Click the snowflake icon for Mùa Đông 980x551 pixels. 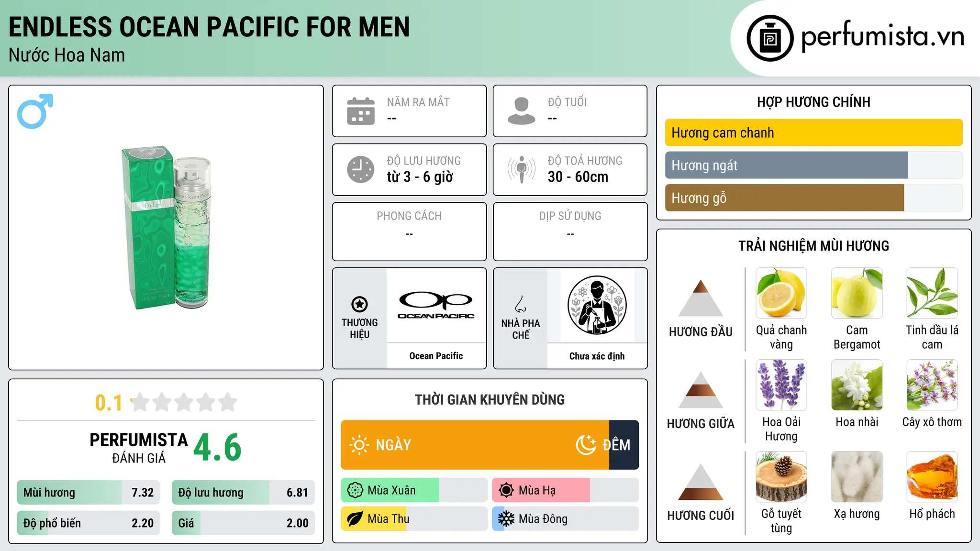(506, 519)
